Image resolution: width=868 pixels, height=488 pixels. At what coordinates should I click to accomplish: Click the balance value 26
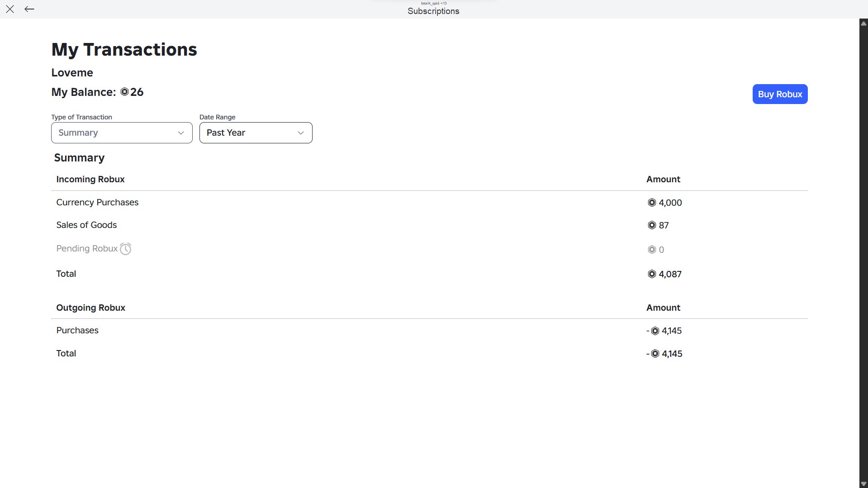coord(137,92)
